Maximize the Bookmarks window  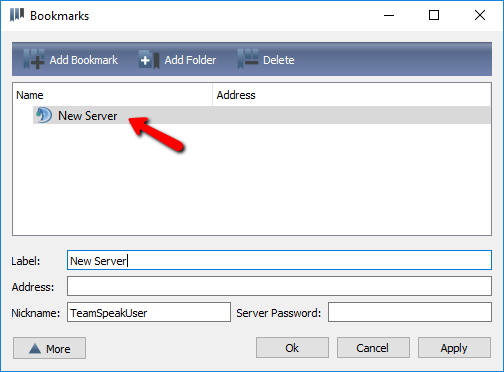(434, 15)
